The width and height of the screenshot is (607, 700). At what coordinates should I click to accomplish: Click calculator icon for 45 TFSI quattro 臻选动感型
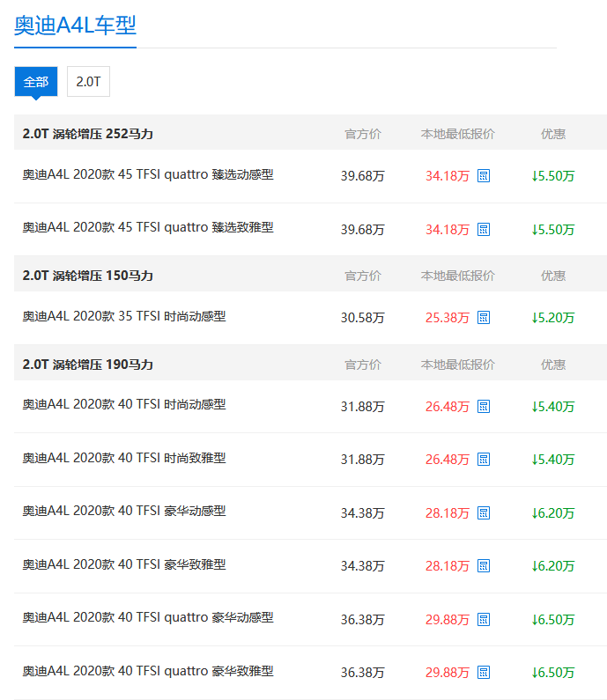pyautogui.click(x=484, y=176)
